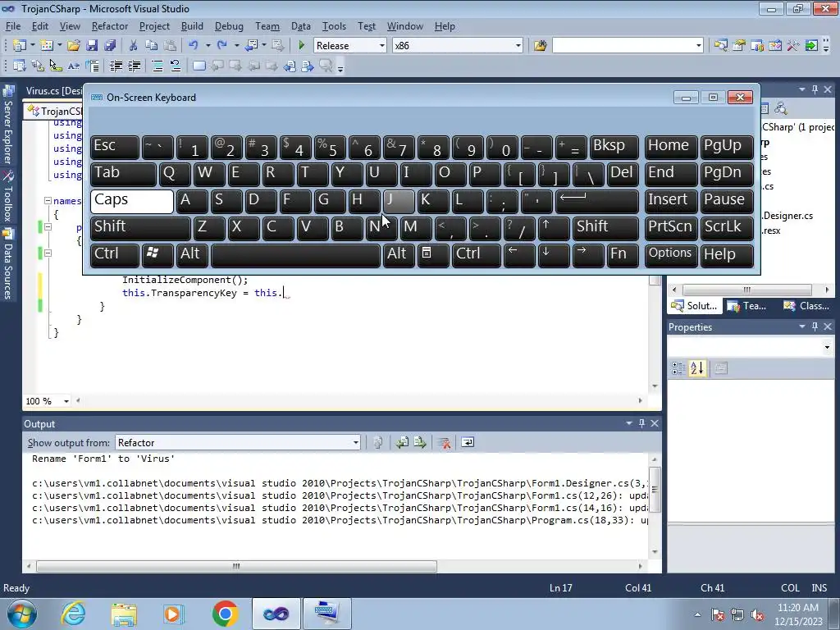Image resolution: width=840 pixels, height=630 pixels.
Task: Toggle the left Shift key on keyboard
Action: tap(140, 228)
